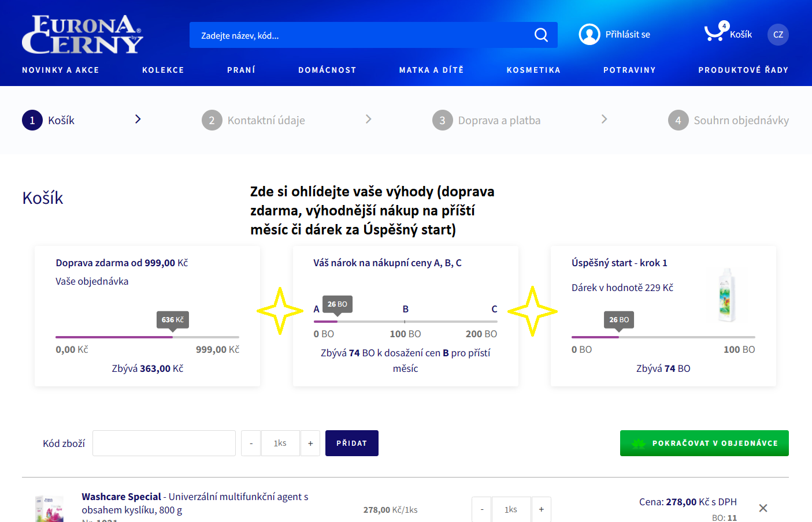This screenshot has width=812, height=522.
Task: Remove Washcare Special with the X icon
Action: (763, 508)
